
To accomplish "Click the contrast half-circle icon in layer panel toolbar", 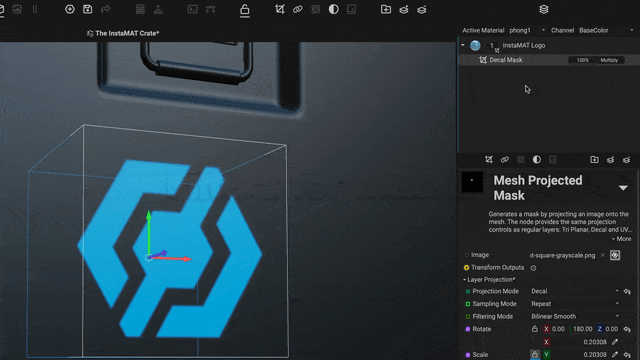I will pyautogui.click(x=537, y=160).
